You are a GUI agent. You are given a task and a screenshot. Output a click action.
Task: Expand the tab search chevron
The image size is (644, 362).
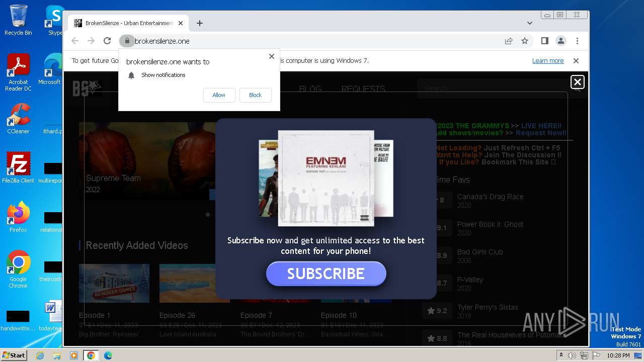click(530, 23)
